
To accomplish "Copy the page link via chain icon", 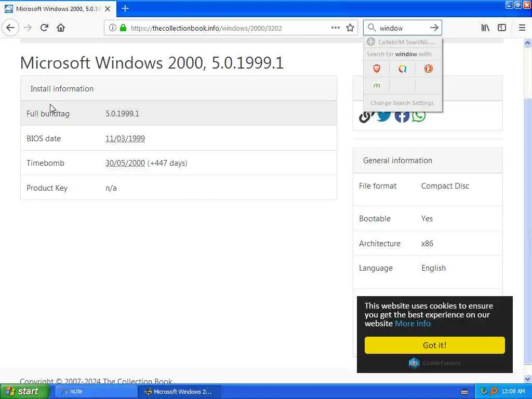I will click(x=366, y=116).
